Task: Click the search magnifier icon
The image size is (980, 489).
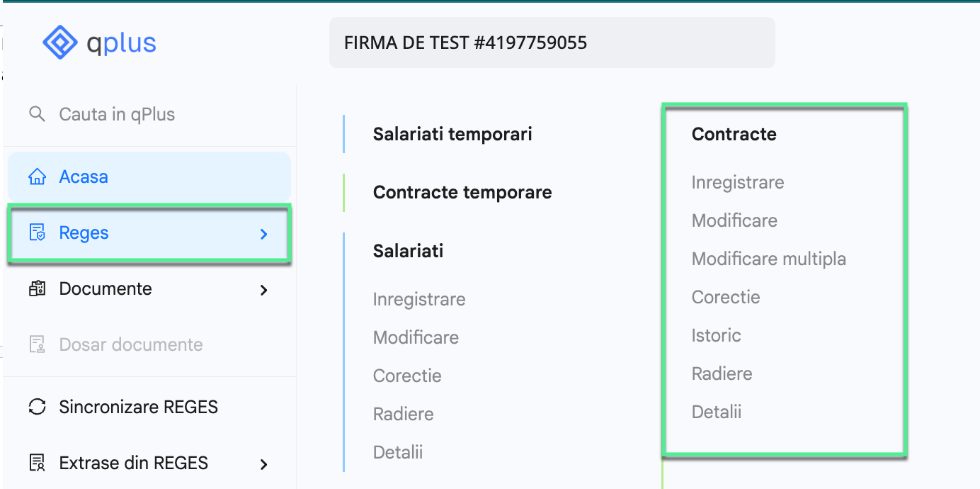Action: (37, 113)
